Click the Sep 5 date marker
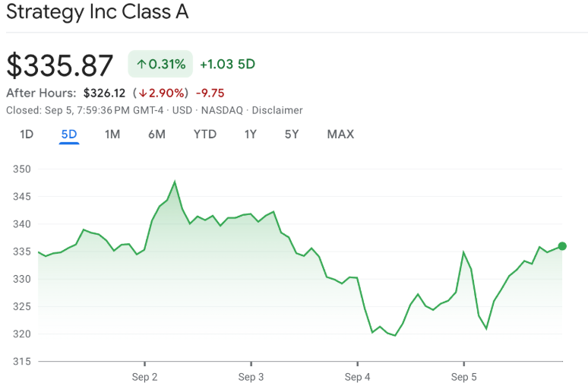Image resolution: width=588 pixels, height=383 pixels. pos(463,376)
